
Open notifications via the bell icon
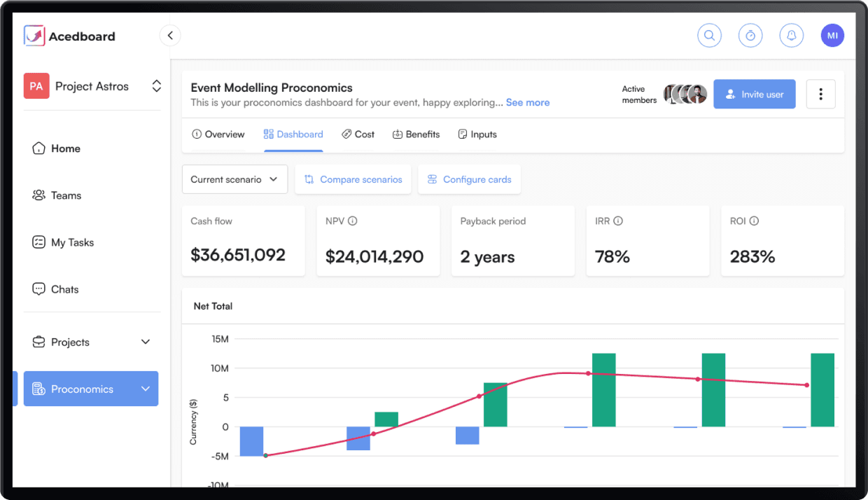click(791, 35)
